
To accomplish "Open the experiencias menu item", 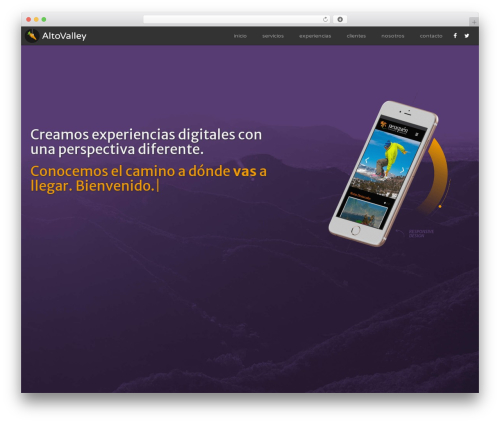I will click(315, 36).
